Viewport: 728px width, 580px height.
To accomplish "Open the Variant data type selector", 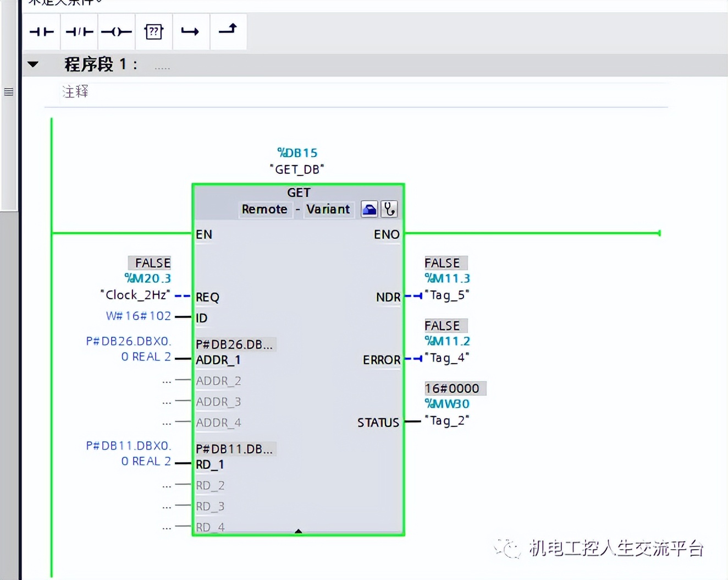I will (x=328, y=209).
